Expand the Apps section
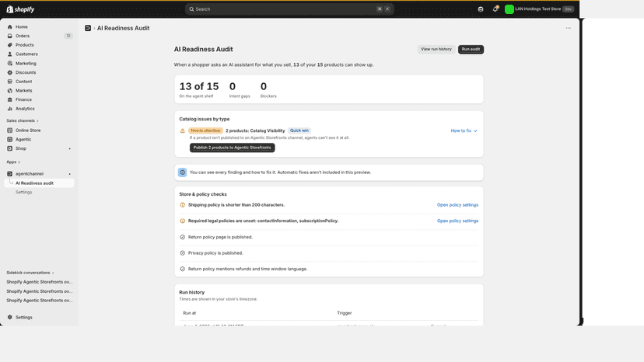 pyautogui.click(x=13, y=162)
